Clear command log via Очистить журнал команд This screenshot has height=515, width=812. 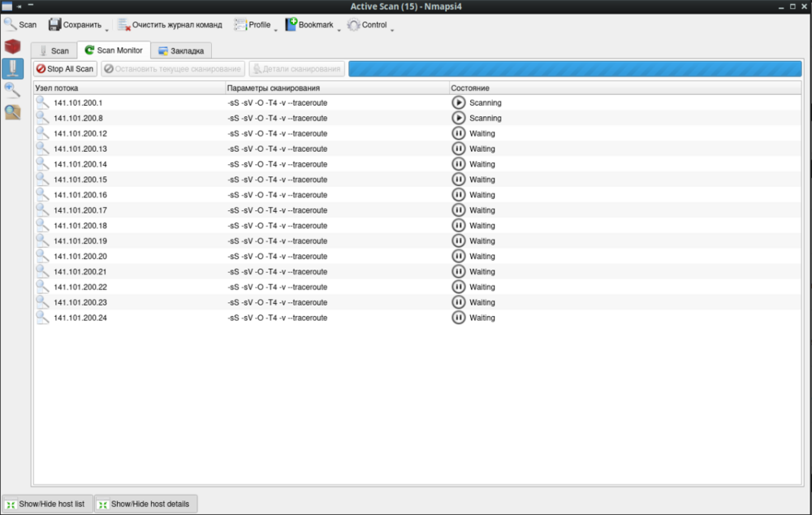(170, 25)
